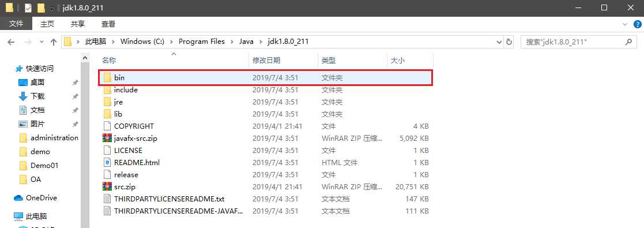Click the search magnifier icon
This screenshot has height=228, width=644.
coord(628,42)
